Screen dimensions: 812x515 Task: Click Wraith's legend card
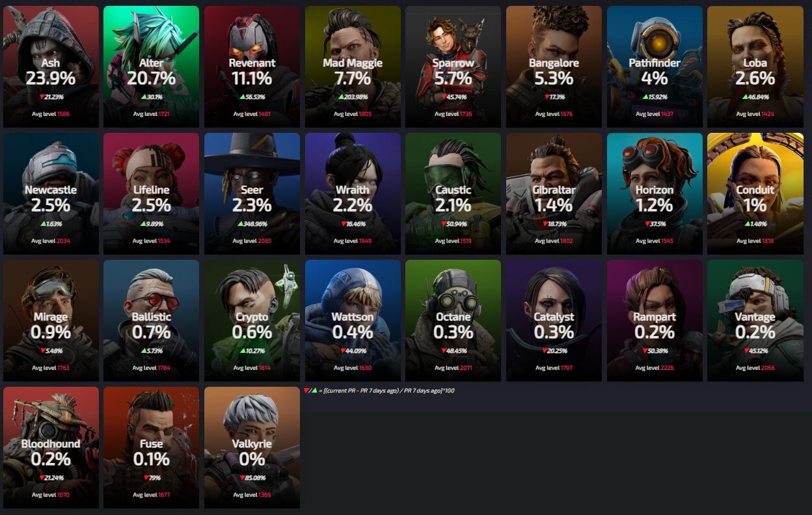point(353,194)
